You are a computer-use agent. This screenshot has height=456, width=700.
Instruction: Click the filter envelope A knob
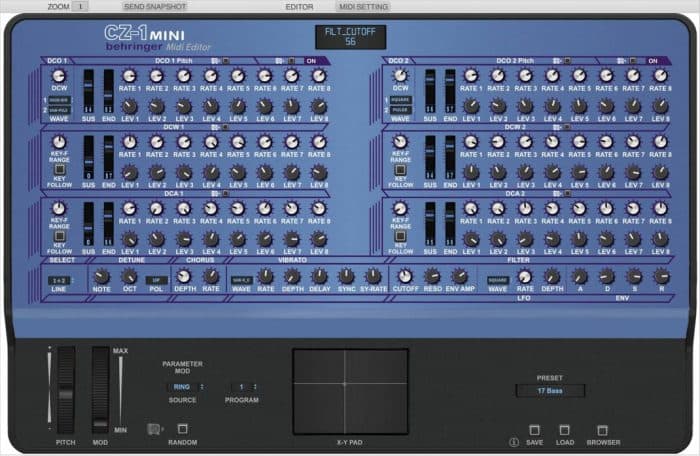click(x=579, y=276)
